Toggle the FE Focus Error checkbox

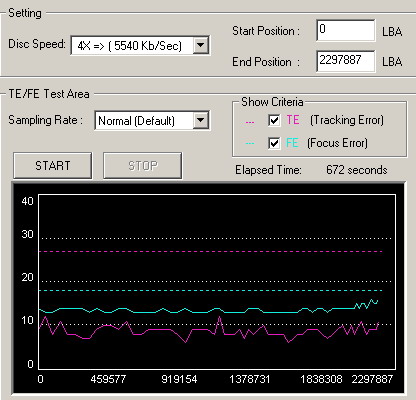coord(274,143)
